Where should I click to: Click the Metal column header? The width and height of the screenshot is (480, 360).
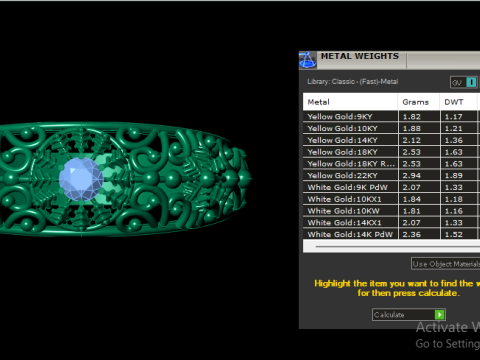[x=350, y=102]
